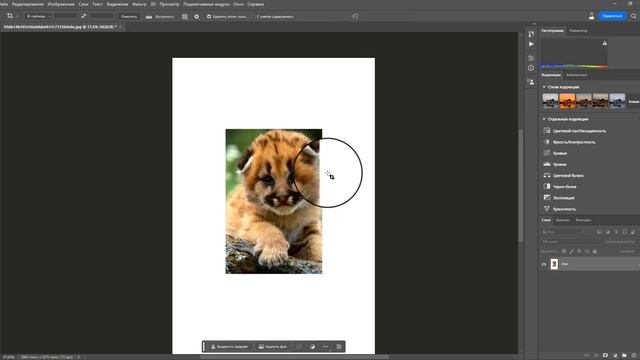Toggle lock image pixels brush icon
This screenshot has height=360, width=640.
pos(571,251)
